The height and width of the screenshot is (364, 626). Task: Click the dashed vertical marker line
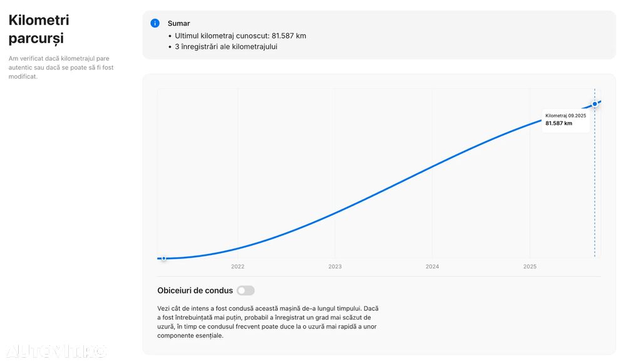point(595,188)
